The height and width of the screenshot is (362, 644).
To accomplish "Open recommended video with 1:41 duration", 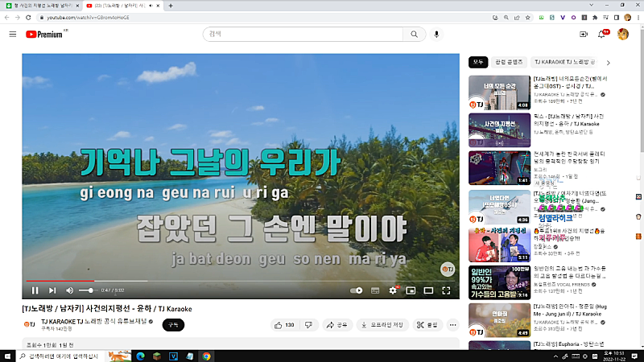I will click(x=499, y=168).
